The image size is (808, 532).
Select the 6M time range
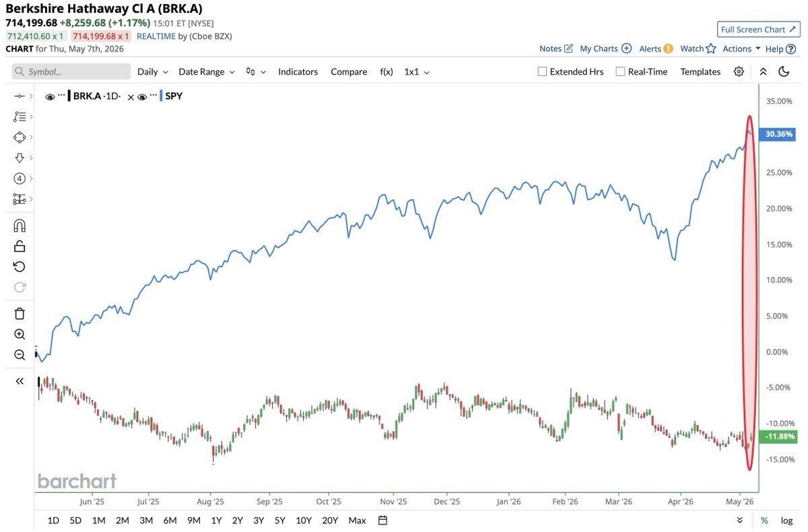coord(170,520)
